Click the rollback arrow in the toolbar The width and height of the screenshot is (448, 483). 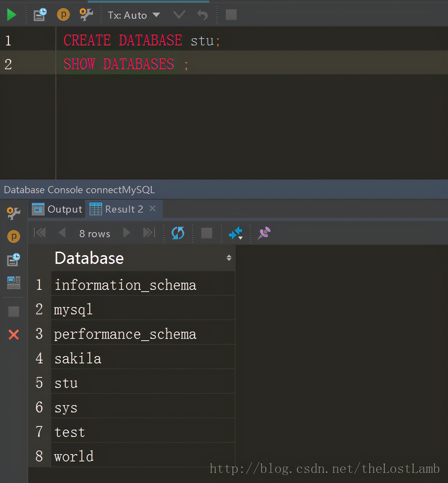tap(202, 15)
